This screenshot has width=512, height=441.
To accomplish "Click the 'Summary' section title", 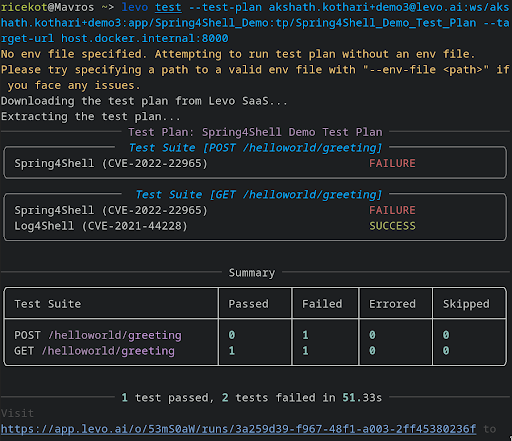I will click(252, 273).
